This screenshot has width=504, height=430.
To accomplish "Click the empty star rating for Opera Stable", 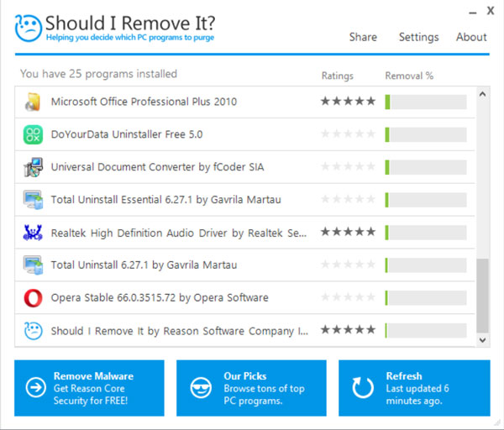I will tap(348, 297).
